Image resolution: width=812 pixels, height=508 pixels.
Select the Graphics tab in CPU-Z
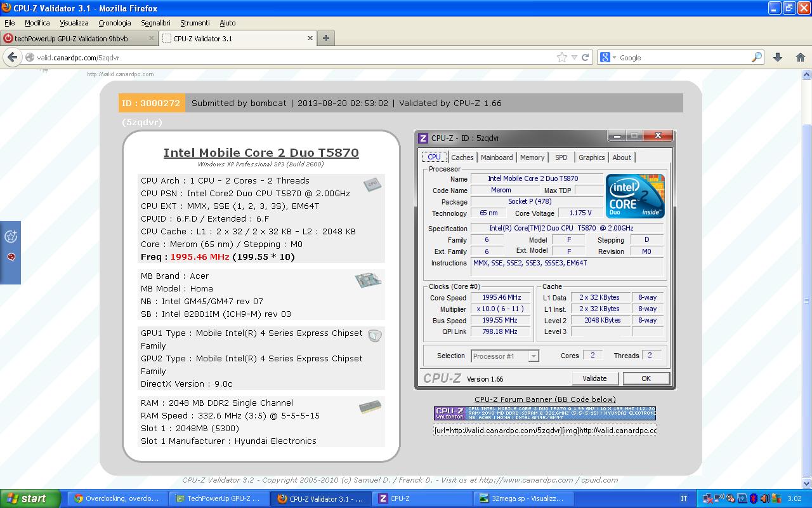pos(591,157)
